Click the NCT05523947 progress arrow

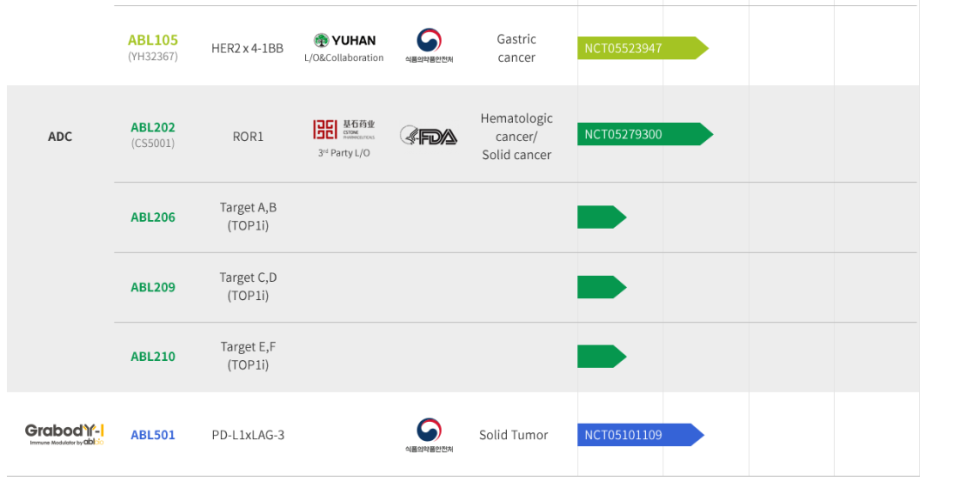[643, 48]
